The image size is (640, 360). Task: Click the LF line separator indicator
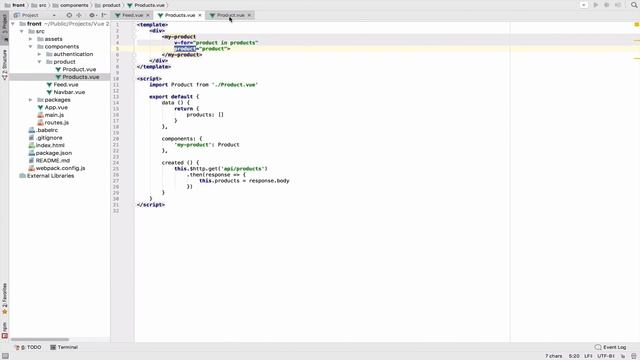click(588, 356)
